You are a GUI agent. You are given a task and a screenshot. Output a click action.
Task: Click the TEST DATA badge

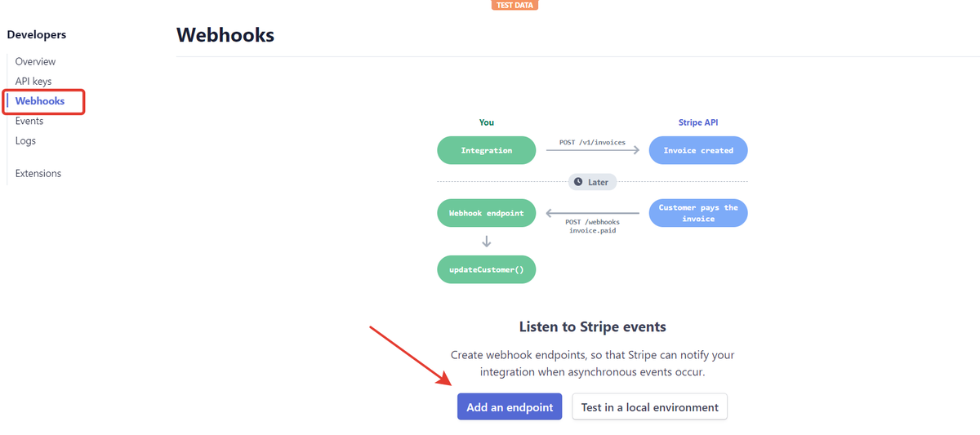pos(515,5)
